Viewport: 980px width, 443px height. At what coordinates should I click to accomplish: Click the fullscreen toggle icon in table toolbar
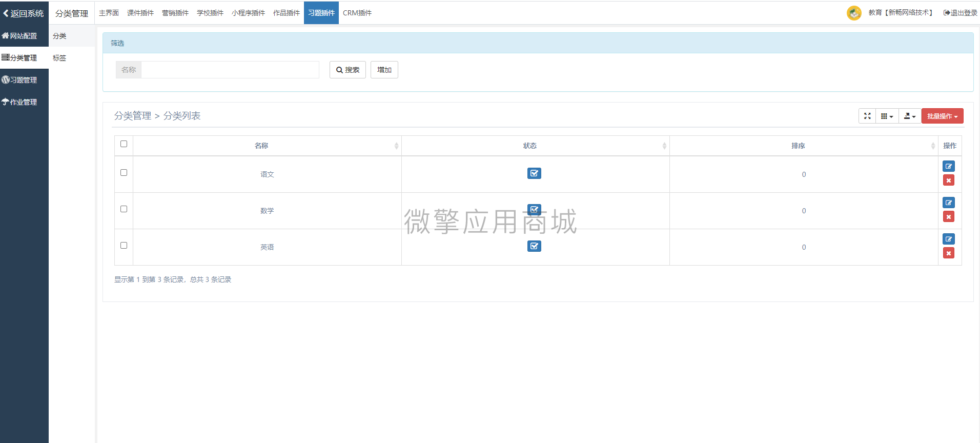(867, 116)
